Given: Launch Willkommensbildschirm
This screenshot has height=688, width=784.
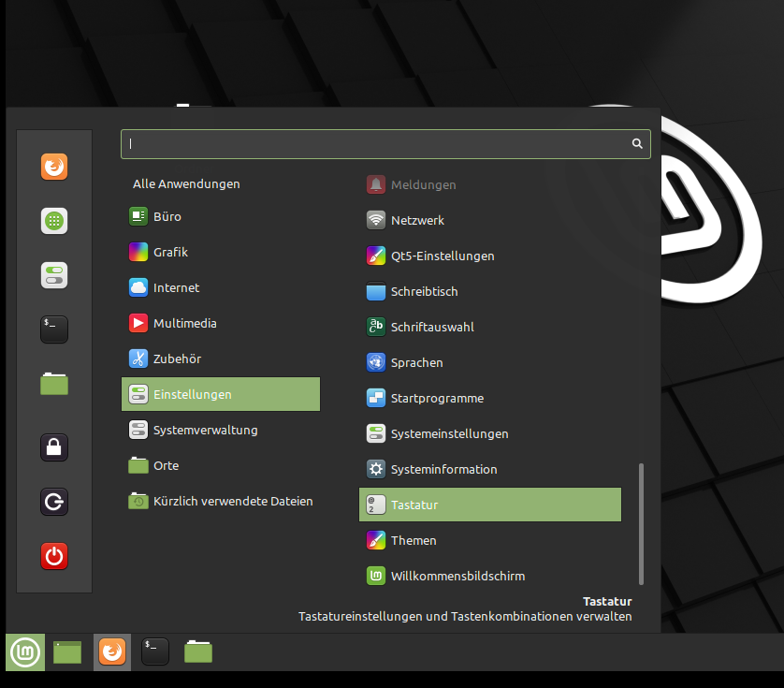Looking at the screenshot, I should coord(490,576).
